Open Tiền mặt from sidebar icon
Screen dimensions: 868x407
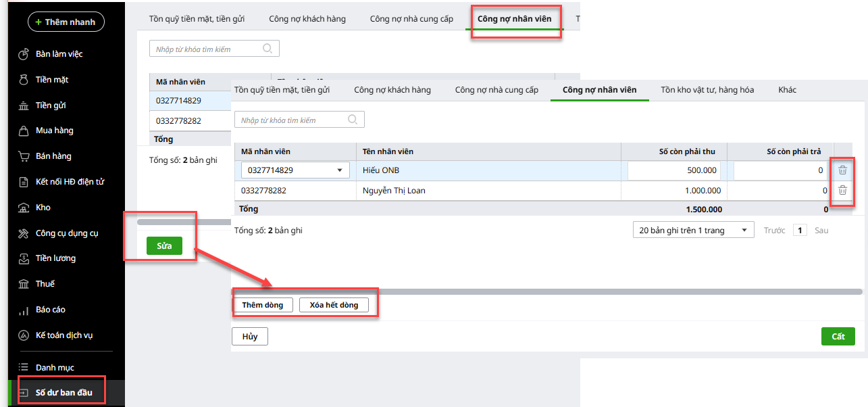23,80
